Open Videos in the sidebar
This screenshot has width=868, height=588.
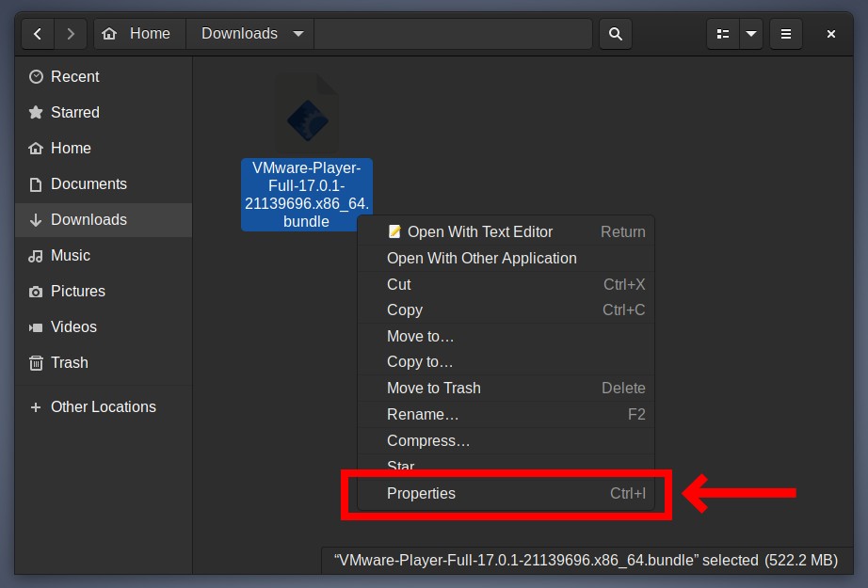(104, 326)
